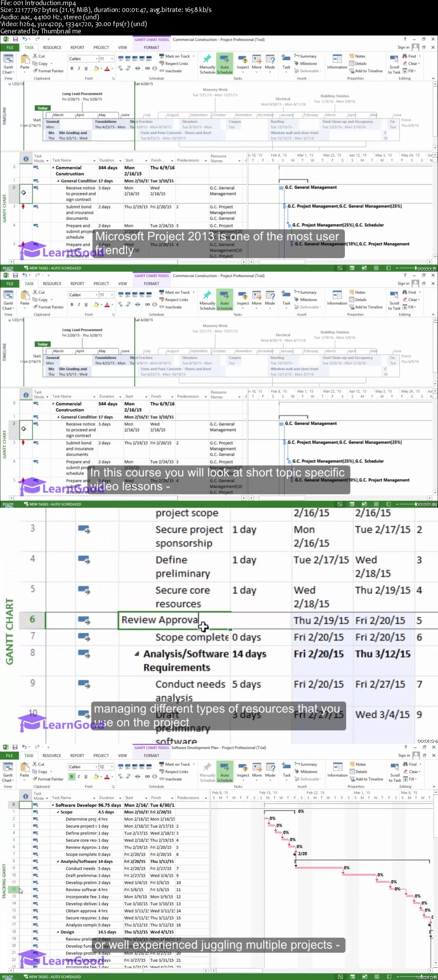Viewport: 438px width, 980px height.
Task: Click background fill color in Software Development Plan window
Action: (x=96, y=776)
